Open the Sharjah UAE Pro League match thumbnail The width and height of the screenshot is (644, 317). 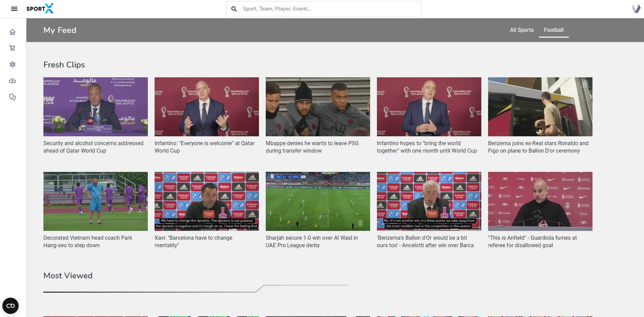click(x=318, y=201)
